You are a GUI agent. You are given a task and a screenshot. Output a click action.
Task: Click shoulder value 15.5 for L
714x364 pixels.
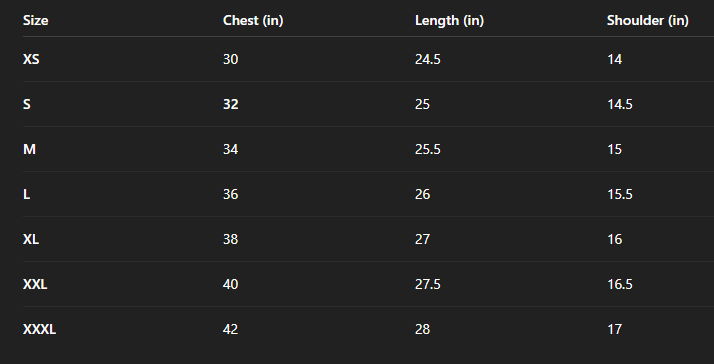pyautogui.click(x=620, y=195)
